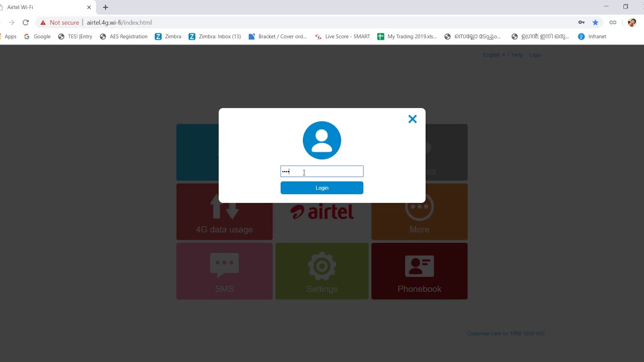Click the forward navigation arrow
644x362 pixels.
12,23
